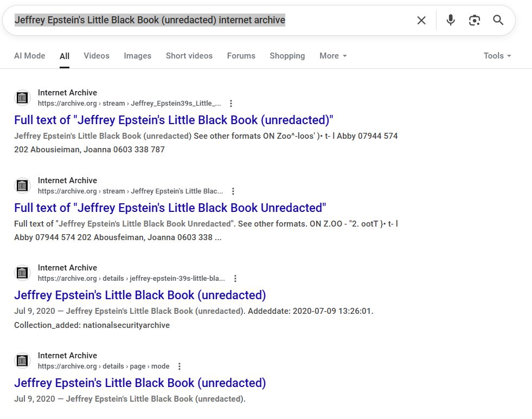532x419 pixels.
Task: Open search by image camera icon
Action: click(475, 21)
